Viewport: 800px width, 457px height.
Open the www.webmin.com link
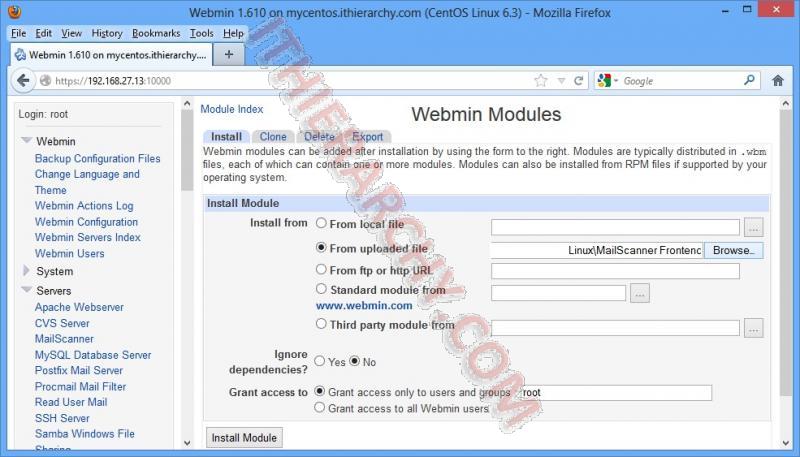click(364, 306)
